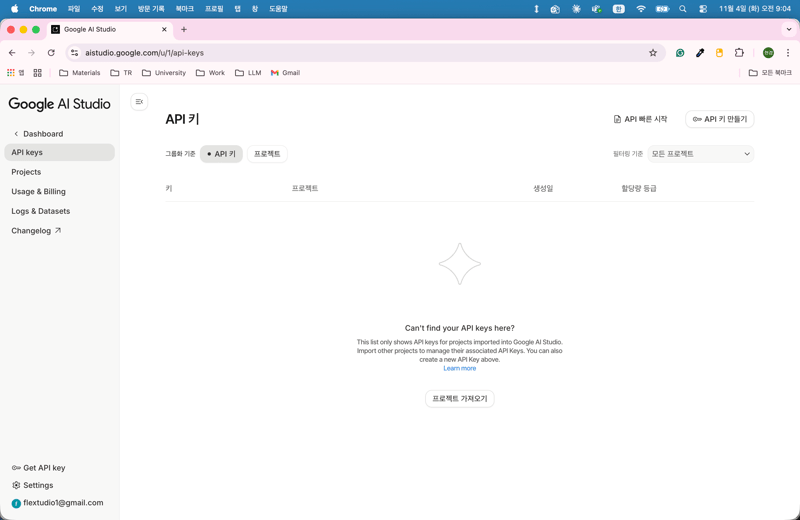Viewport: 800px width, 520px height.
Task: Click the Chrome forward arrow
Action: pos(32,53)
